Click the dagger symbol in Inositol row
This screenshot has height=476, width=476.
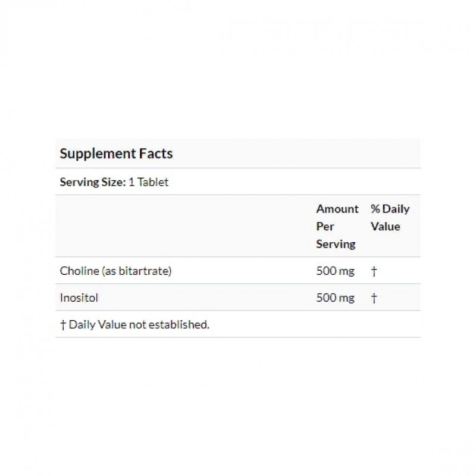point(374,298)
